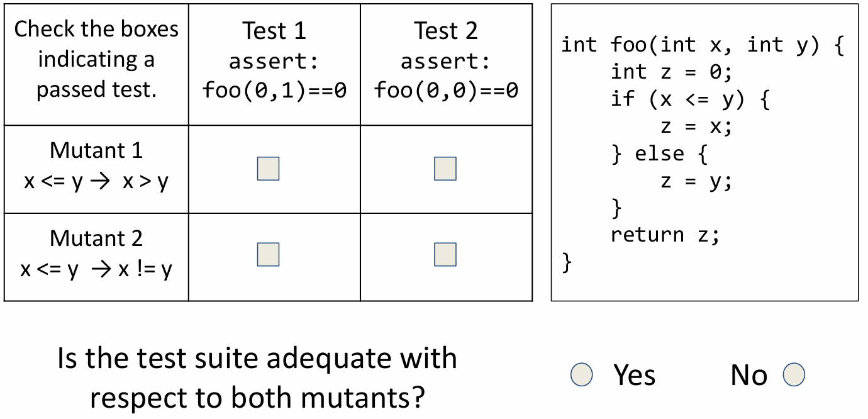Click the 'No' answer label

748,376
